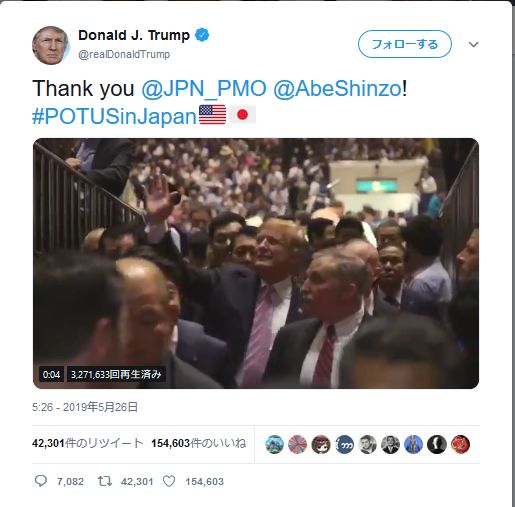This screenshot has height=507, width=515.
Task: Click the red last liker avatar
Action: tap(460, 444)
